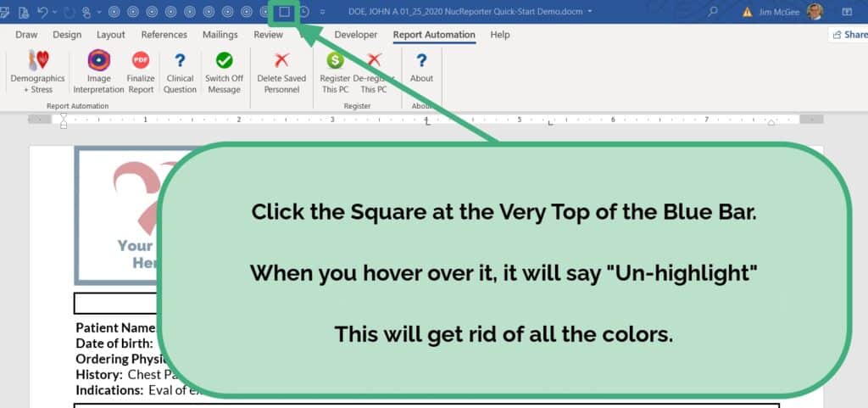Viewport: 868px width, 408px height.
Task: Click the search magnifier in title bar
Action: click(x=713, y=12)
